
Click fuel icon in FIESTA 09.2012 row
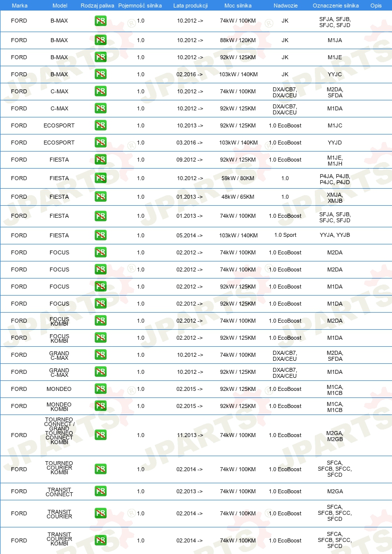101,160
